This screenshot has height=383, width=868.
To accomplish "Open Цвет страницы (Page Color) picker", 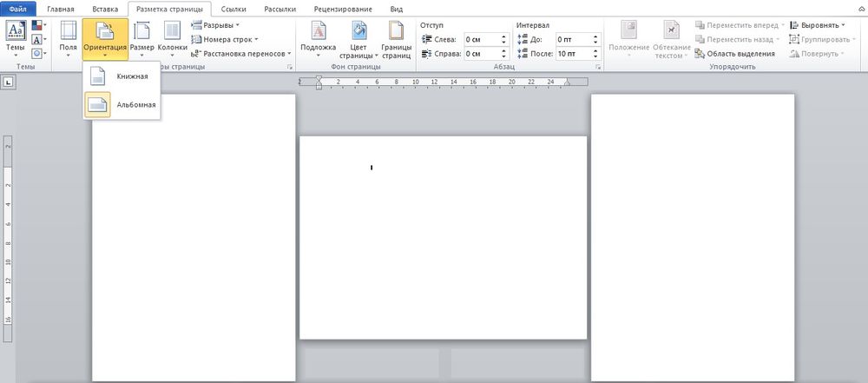I will 359,38.
